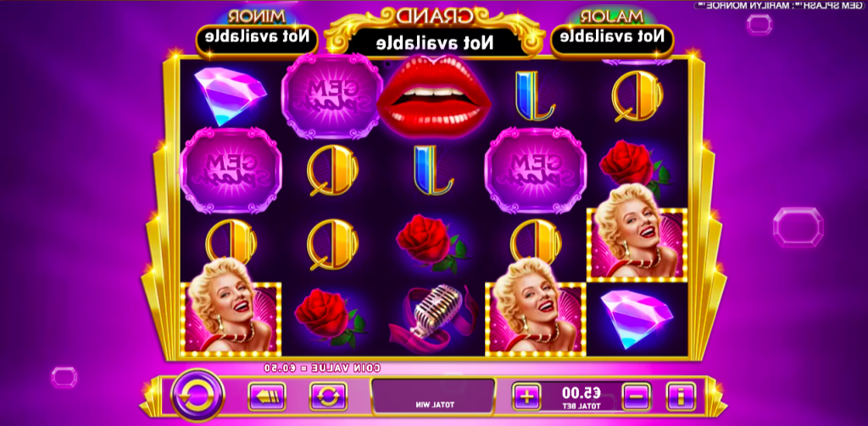Screen dimensions: 868x426
Task: Click the MAJOR jackpot Not available panel
Action: [612, 39]
